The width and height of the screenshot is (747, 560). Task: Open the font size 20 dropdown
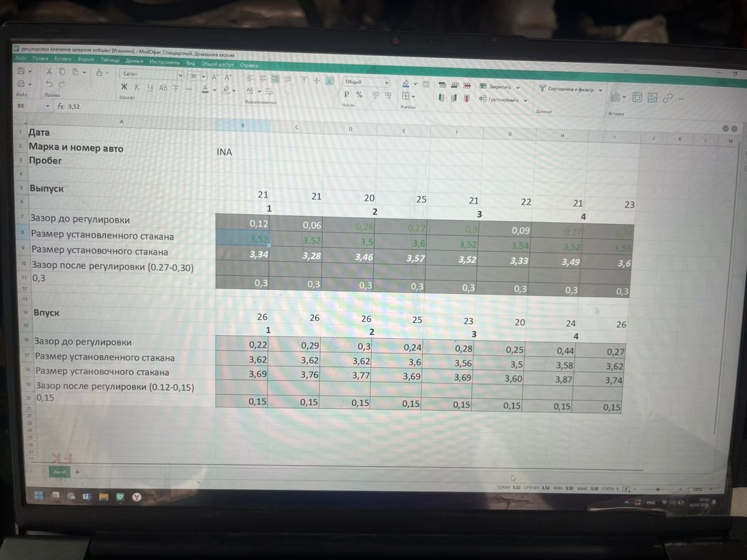click(x=203, y=76)
